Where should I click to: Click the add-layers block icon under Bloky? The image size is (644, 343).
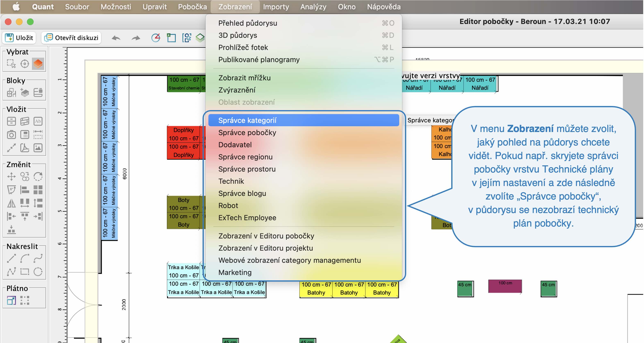(25, 93)
